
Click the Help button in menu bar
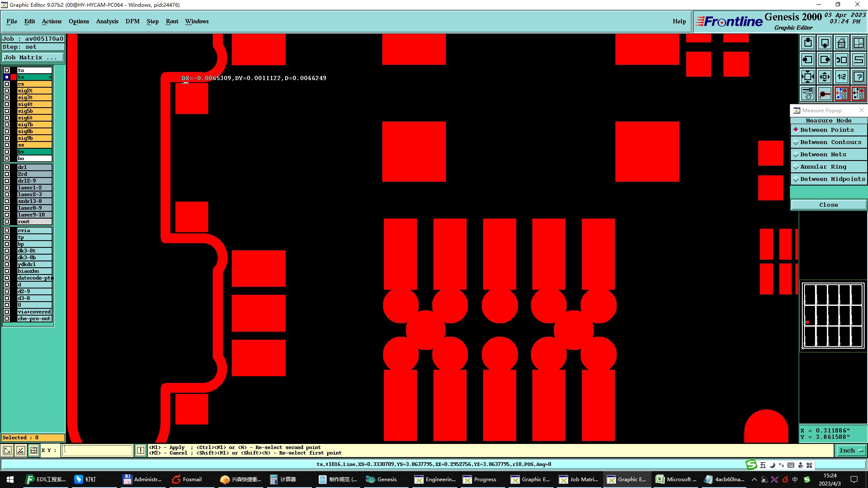(679, 21)
